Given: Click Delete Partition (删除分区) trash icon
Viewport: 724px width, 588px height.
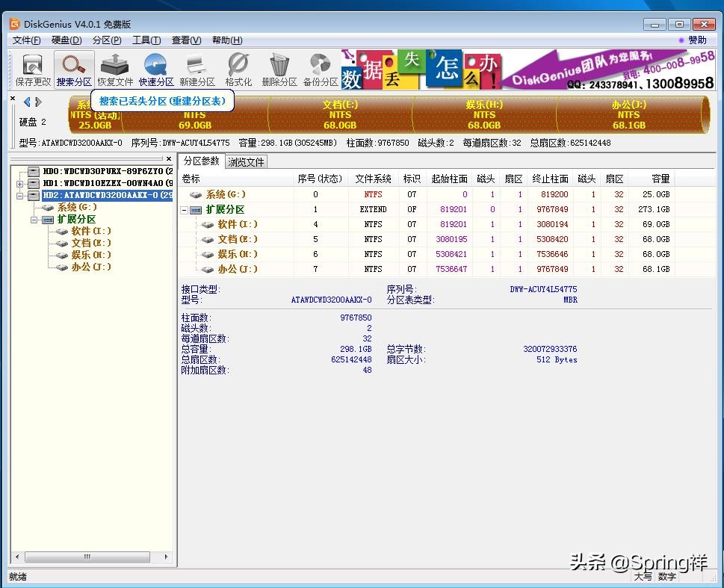Looking at the screenshot, I should click(279, 70).
